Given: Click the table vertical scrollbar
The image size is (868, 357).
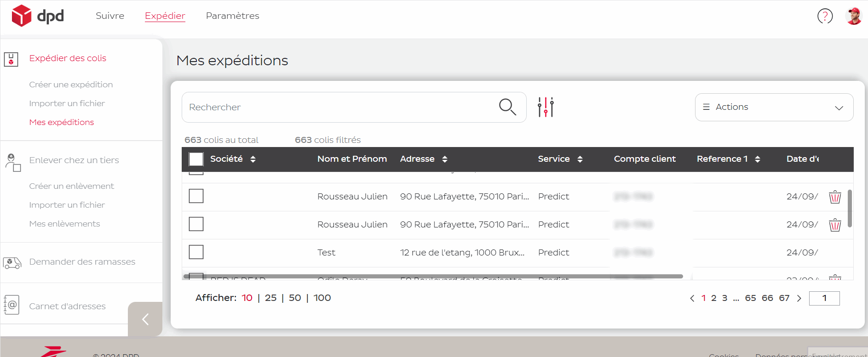Looking at the screenshot, I should [850, 208].
